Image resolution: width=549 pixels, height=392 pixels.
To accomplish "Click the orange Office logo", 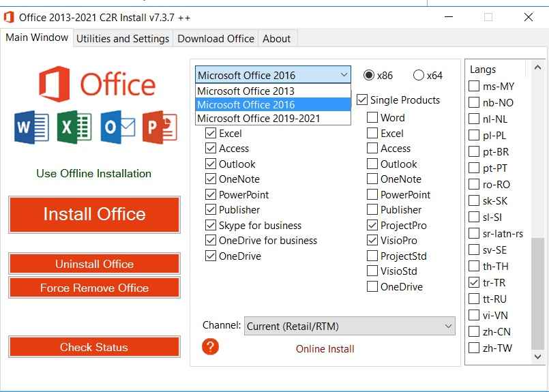I will coord(54,85).
